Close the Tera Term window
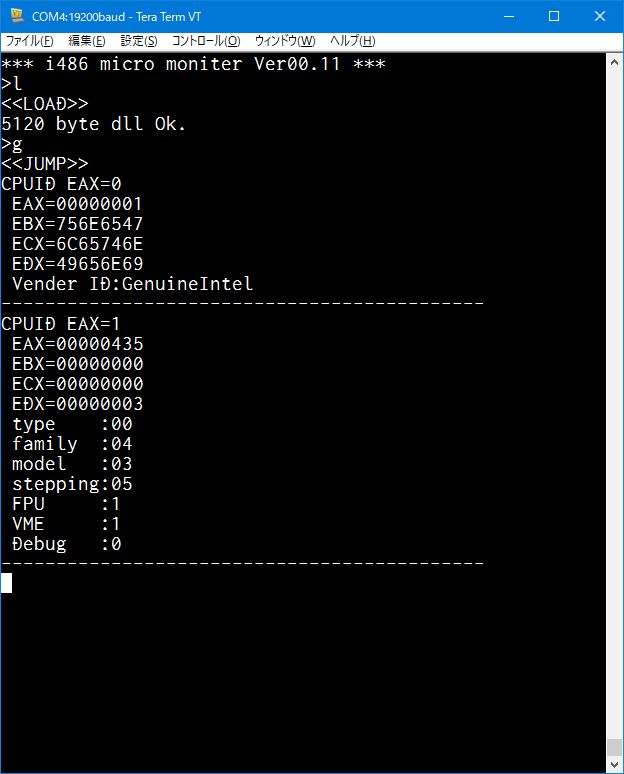 [600, 16]
